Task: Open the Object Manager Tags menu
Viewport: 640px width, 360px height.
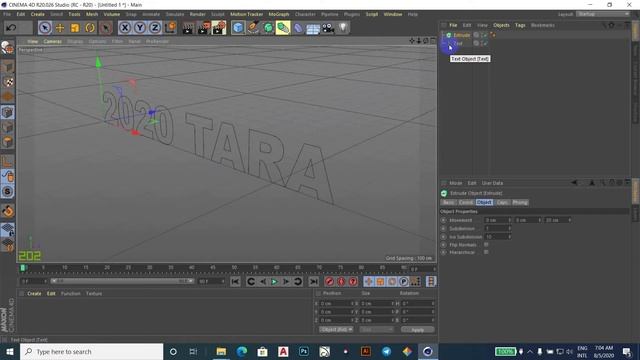Action: point(520,25)
